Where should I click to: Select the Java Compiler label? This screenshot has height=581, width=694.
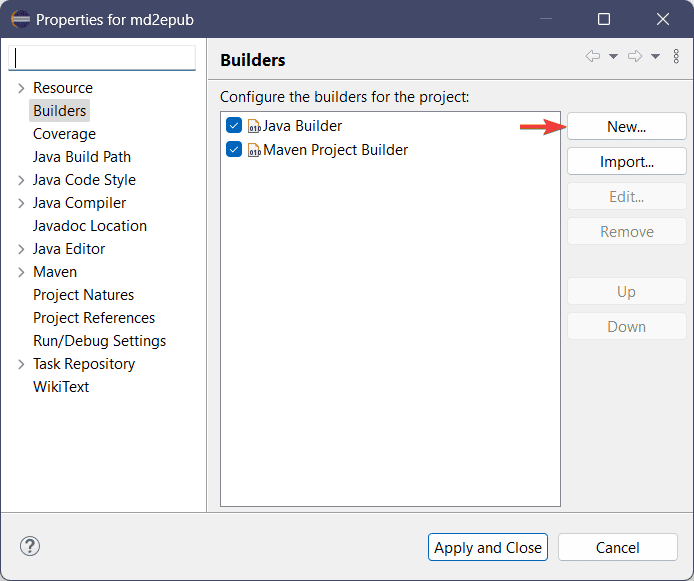[x=79, y=203]
